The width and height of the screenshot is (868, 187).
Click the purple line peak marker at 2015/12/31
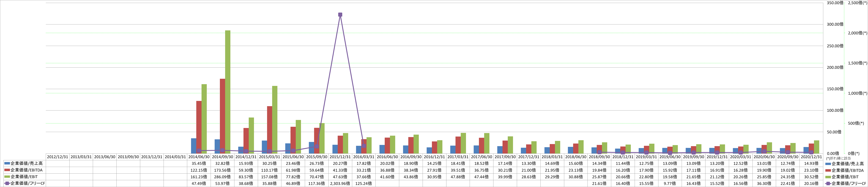point(340,14)
